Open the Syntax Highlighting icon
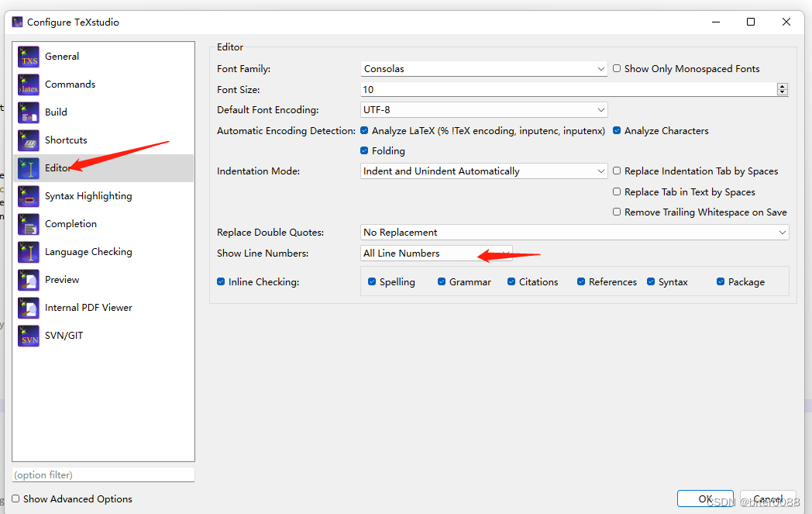Screen dimensions: 812x514 pos(29,196)
